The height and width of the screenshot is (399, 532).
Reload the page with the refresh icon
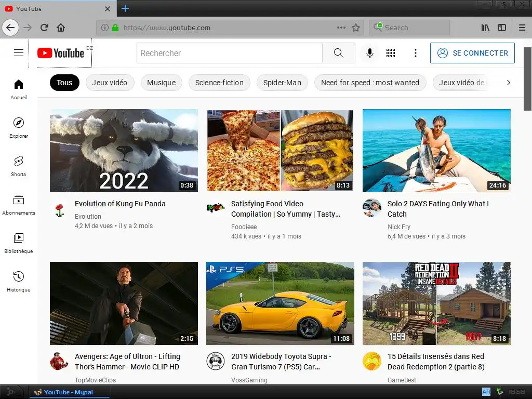tap(45, 28)
